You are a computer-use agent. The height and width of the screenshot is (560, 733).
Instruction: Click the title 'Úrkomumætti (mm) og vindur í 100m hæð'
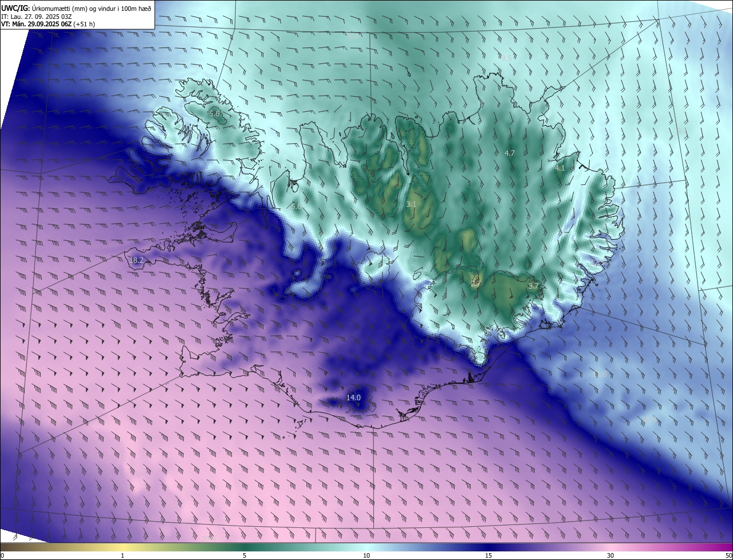click(x=92, y=7)
